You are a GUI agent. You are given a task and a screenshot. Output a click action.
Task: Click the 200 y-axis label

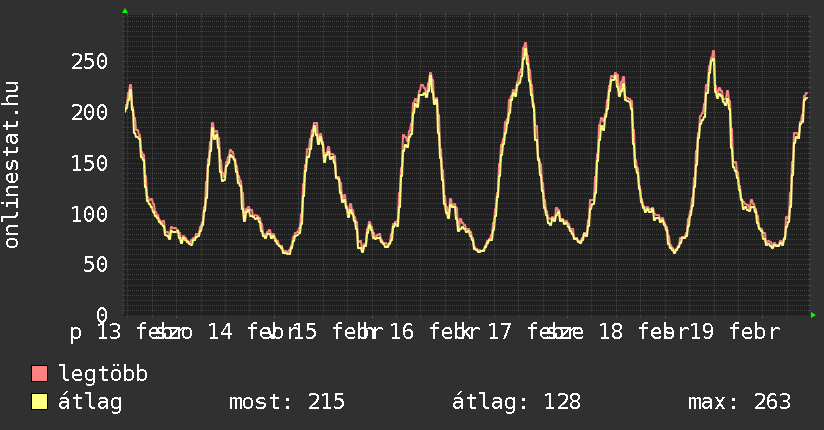pyautogui.click(x=90, y=112)
